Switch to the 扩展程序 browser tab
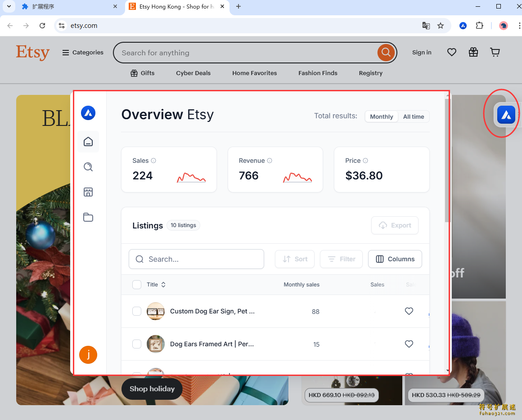This screenshot has width=522, height=420. (x=68, y=7)
